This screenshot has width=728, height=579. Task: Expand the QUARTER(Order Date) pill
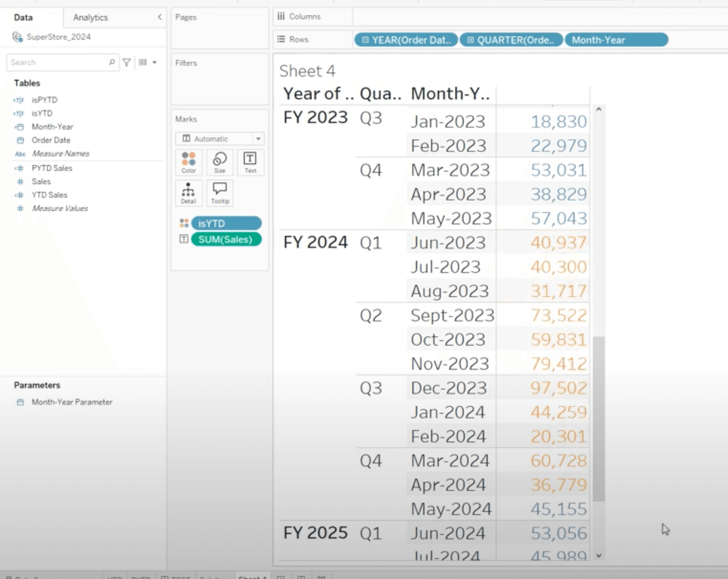click(470, 40)
